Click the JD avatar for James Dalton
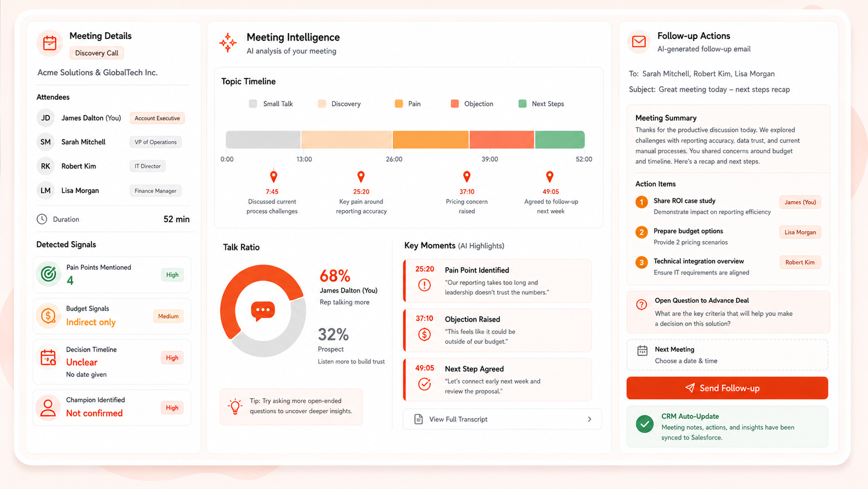The height and width of the screenshot is (489, 868). (46, 118)
